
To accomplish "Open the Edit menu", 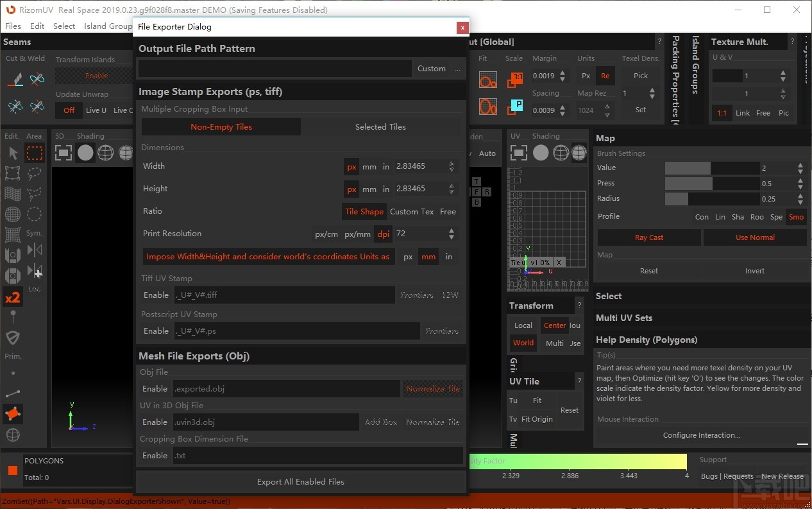I will point(37,26).
